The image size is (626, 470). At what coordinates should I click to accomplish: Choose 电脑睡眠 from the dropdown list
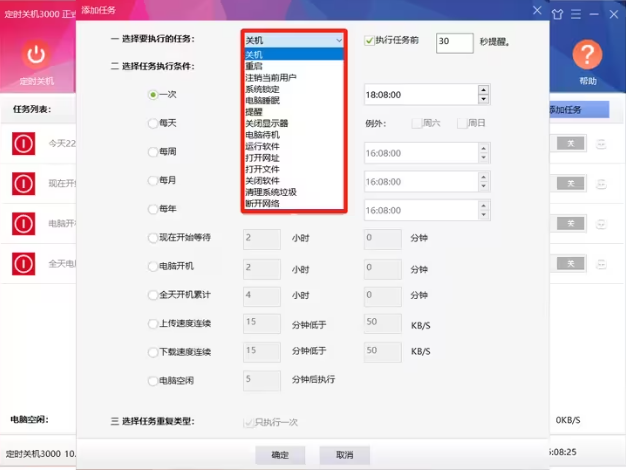pyautogui.click(x=294, y=100)
